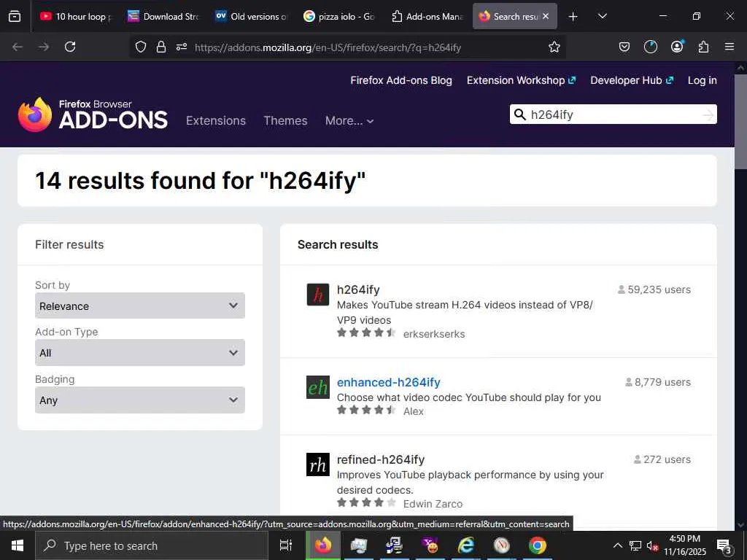Click the address bar URL
Image resolution: width=747 pixels, height=560 pixels.
(x=328, y=47)
